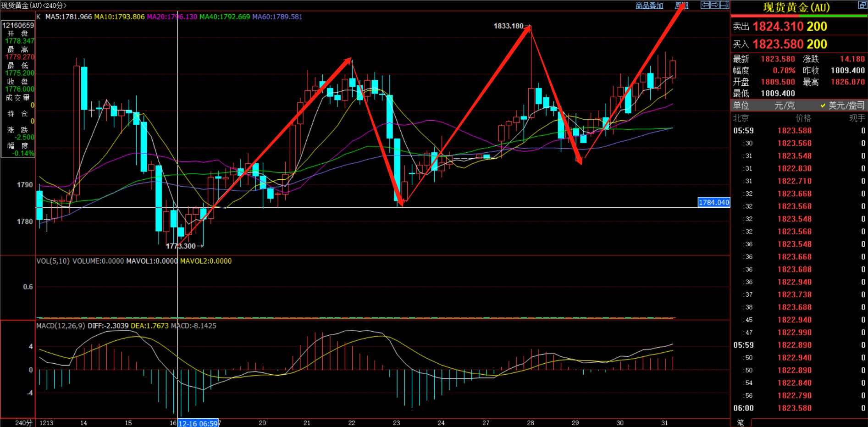Open the 商品叠加 overlay link

coord(649,6)
